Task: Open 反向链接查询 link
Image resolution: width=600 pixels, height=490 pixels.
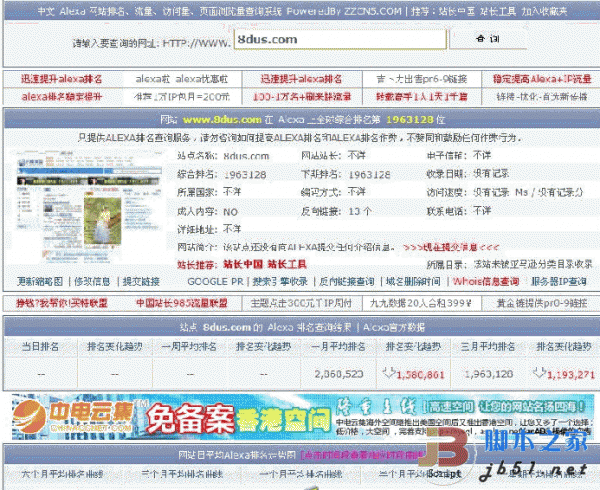Action: point(347,282)
